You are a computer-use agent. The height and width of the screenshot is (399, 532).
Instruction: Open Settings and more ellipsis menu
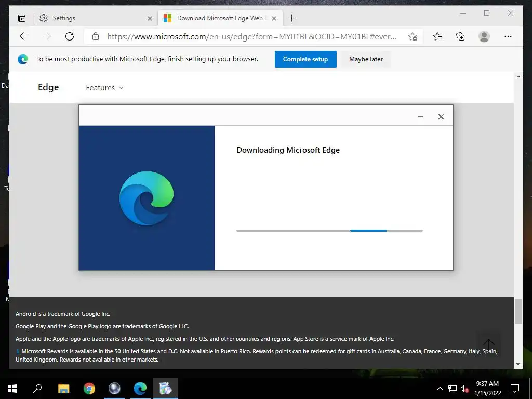(x=508, y=36)
